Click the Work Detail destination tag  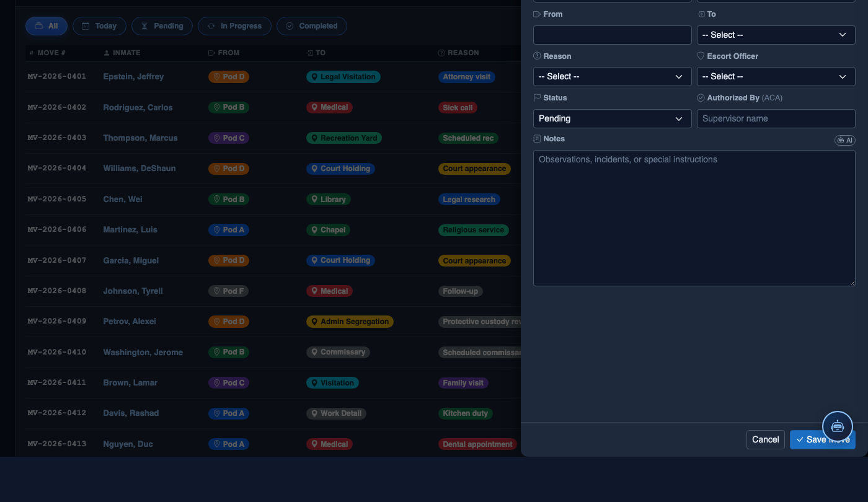337,413
